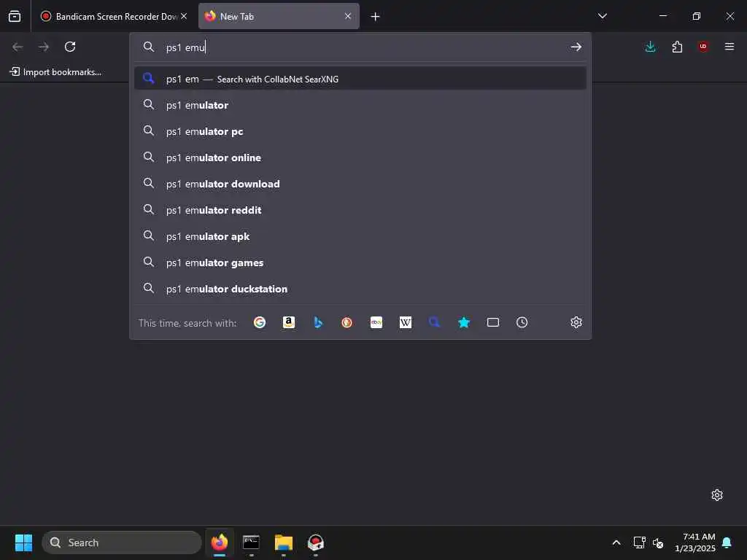747x560 pixels.
Task: Open Firefox application menu
Action: pos(729,47)
